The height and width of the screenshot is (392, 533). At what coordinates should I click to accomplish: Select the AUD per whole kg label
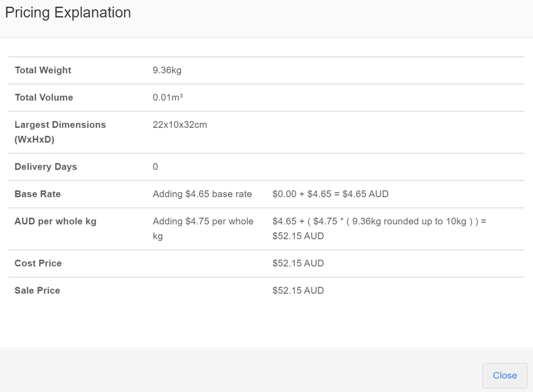pyautogui.click(x=55, y=221)
